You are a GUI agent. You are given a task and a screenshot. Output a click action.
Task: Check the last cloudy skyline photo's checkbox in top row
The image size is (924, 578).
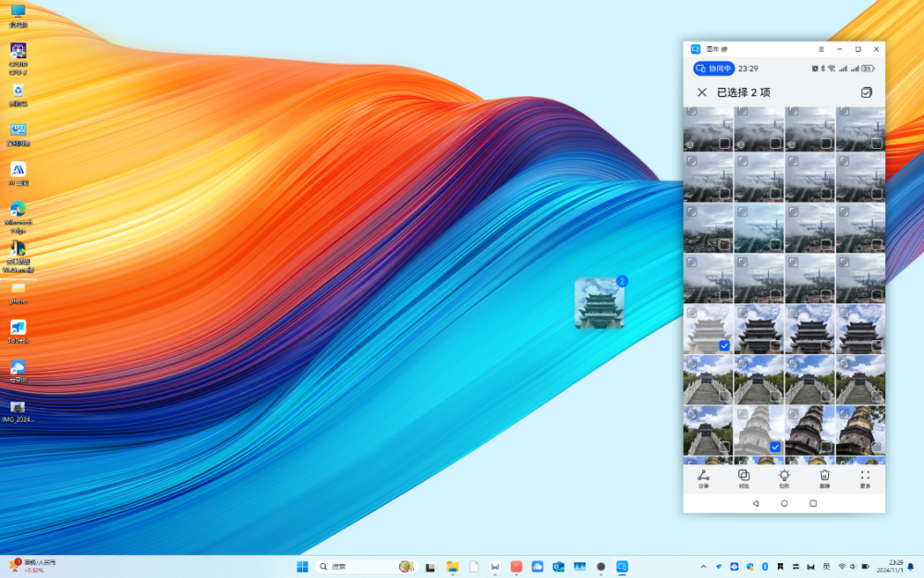876,143
